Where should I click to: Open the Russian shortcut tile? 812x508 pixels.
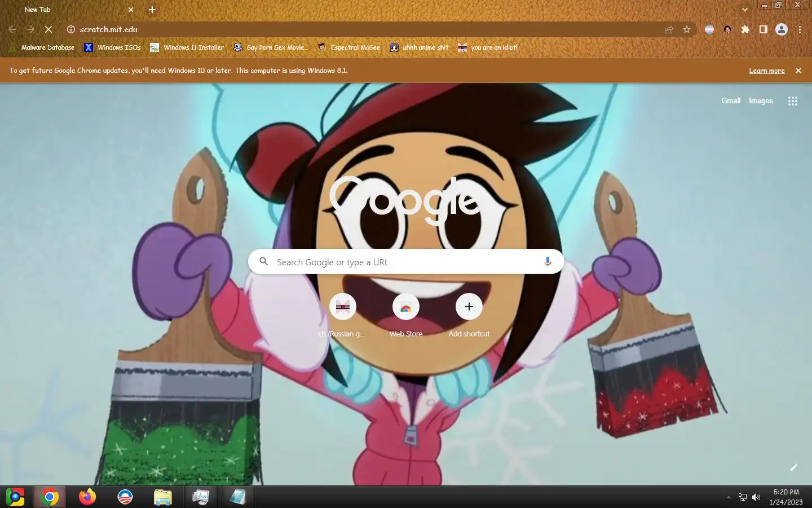(343, 316)
